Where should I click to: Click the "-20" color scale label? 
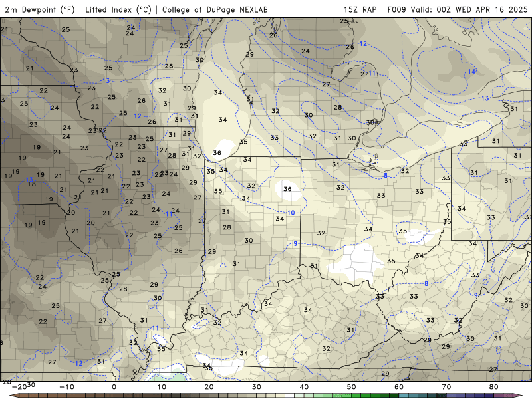click(19, 387)
